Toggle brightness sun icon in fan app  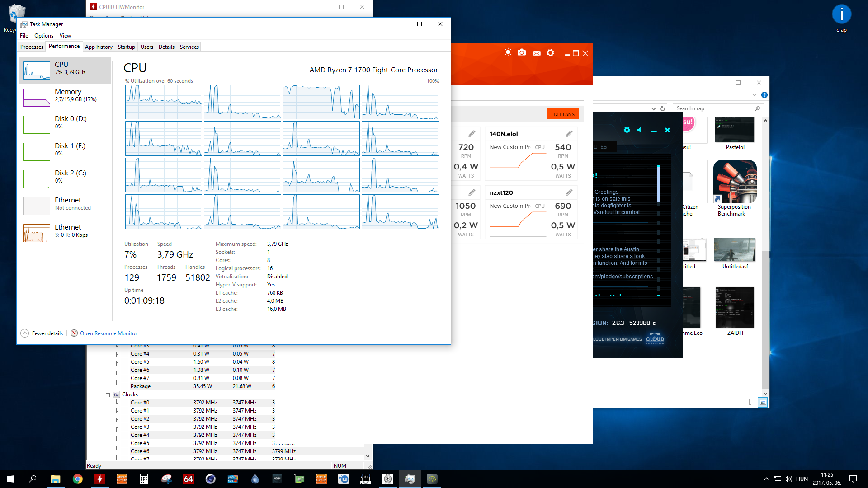pyautogui.click(x=508, y=53)
